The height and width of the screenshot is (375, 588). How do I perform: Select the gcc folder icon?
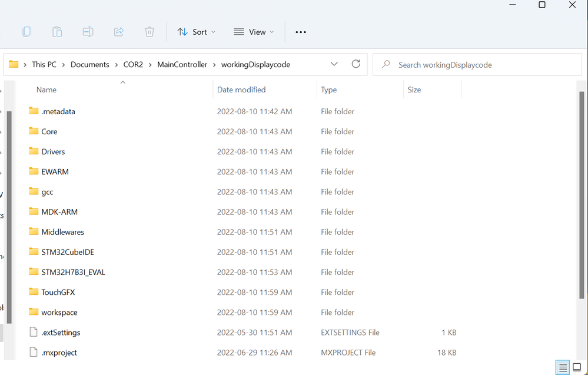point(34,191)
